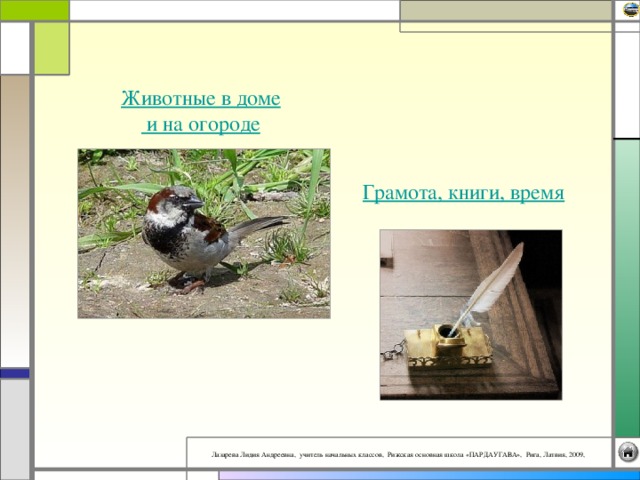Select the quill and inkwell photo
This screenshot has height=480, width=640.
coord(470,314)
